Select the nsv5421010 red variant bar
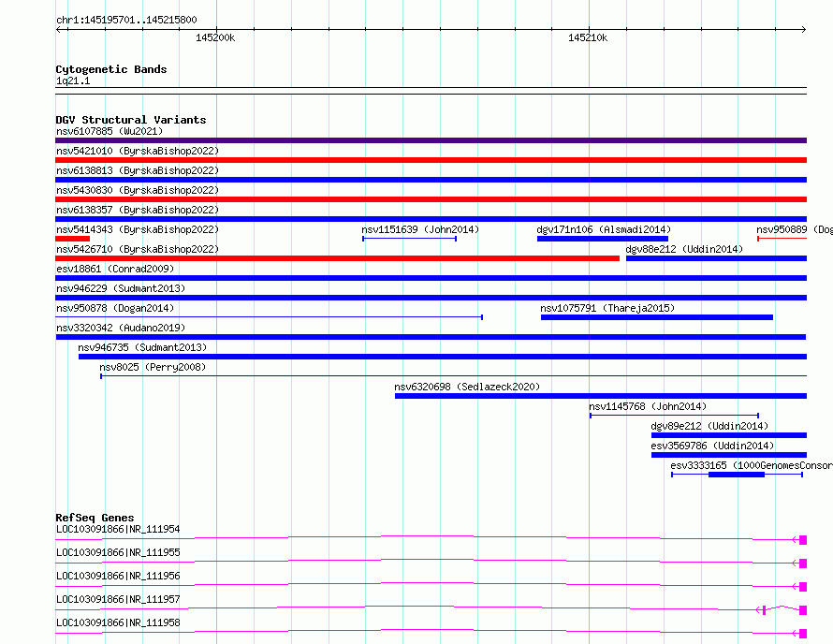This screenshot has height=644, width=833. click(431, 160)
